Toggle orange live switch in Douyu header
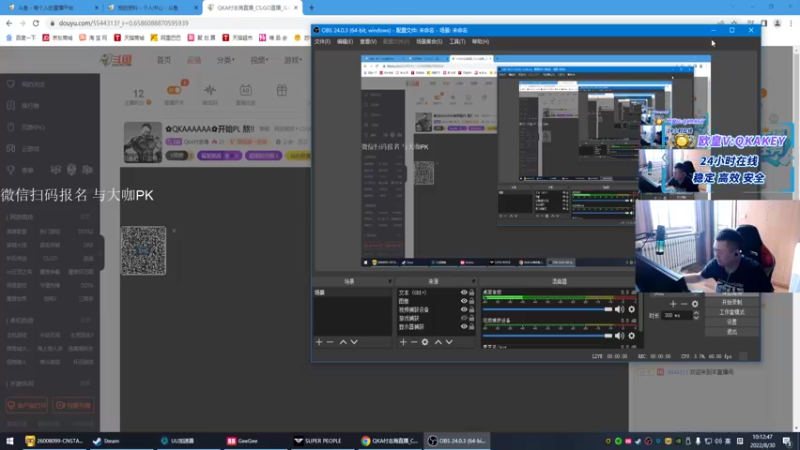This screenshot has width=800, height=450. coord(174,90)
